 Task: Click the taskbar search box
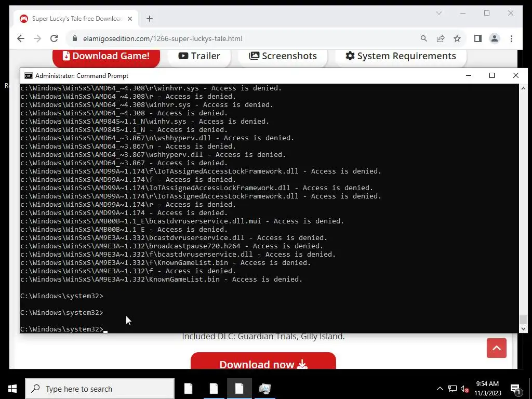tap(100, 389)
